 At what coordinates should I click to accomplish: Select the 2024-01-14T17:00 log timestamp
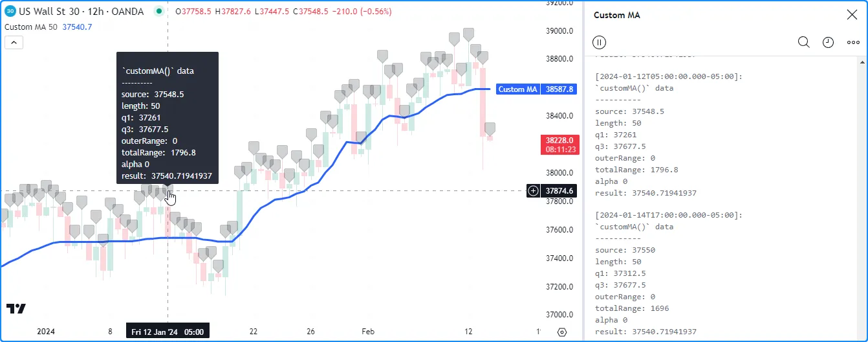668,215
